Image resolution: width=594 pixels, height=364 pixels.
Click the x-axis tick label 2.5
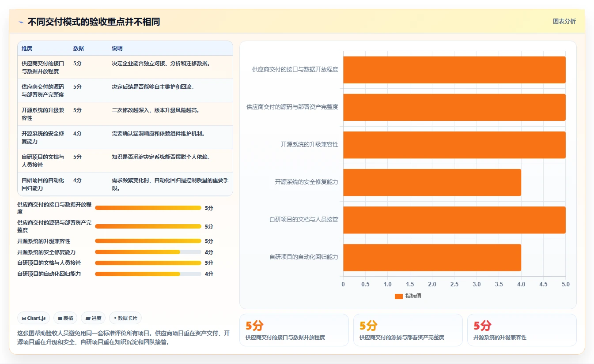pyautogui.click(x=454, y=285)
